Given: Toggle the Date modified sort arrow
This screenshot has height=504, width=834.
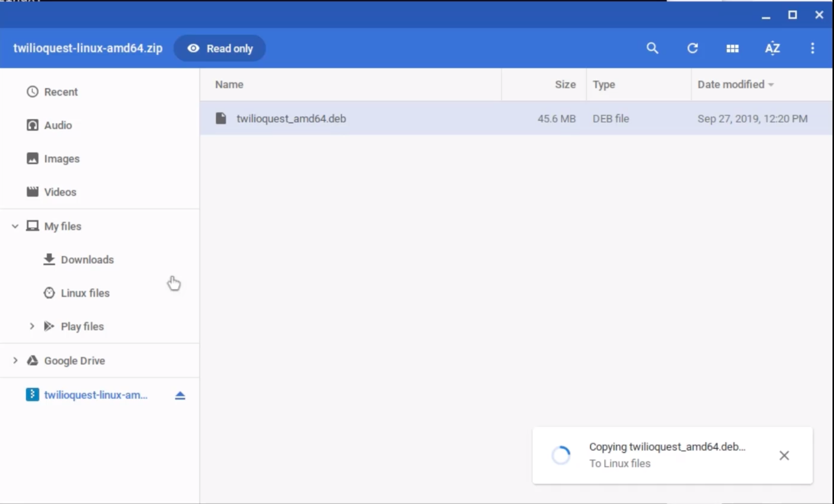Looking at the screenshot, I should (x=771, y=85).
